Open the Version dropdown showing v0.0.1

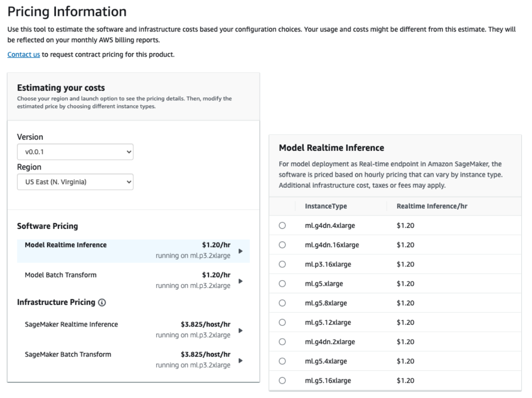75,152
